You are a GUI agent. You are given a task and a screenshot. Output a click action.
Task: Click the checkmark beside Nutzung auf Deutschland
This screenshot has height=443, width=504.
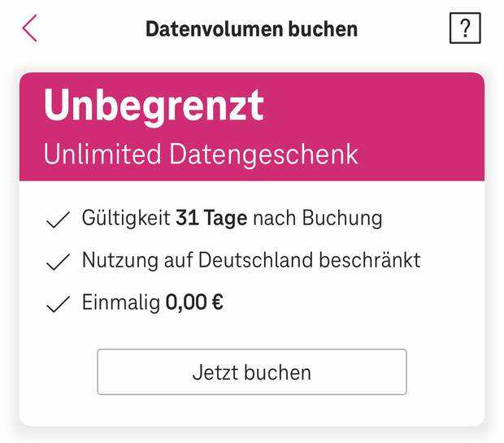(x=58, y=263)
